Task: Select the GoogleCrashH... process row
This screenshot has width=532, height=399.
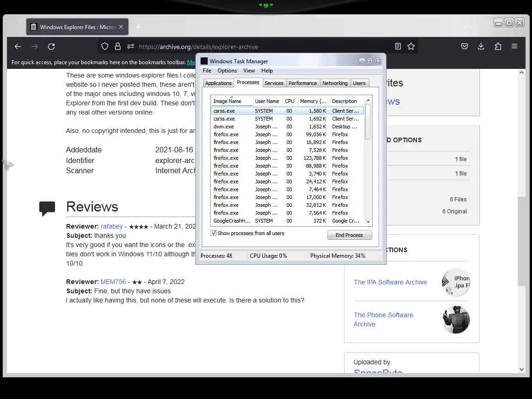Action: (287, 221)
